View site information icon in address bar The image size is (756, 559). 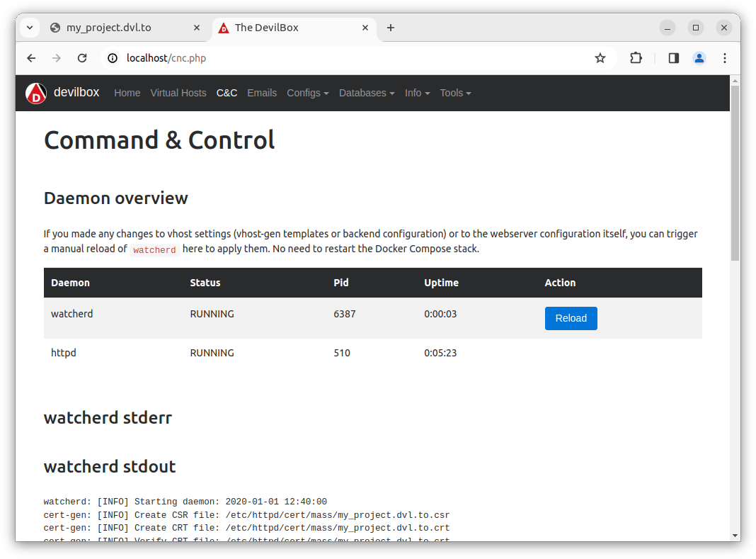click(x=113, y=58)
